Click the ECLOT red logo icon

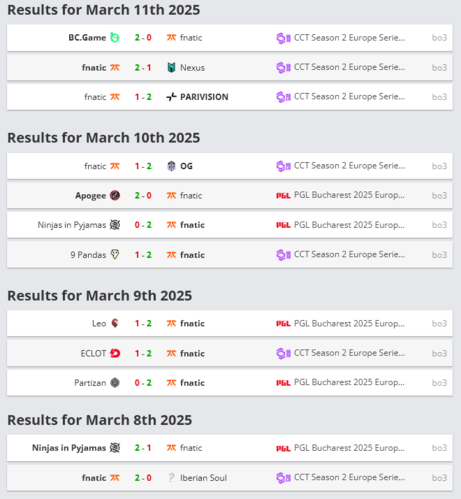click(x=115, y=353)
